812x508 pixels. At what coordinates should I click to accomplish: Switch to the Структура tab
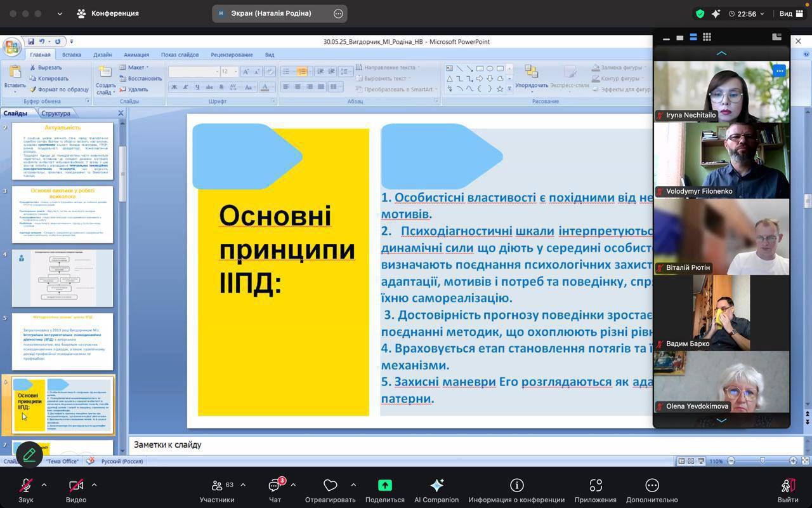56,113
